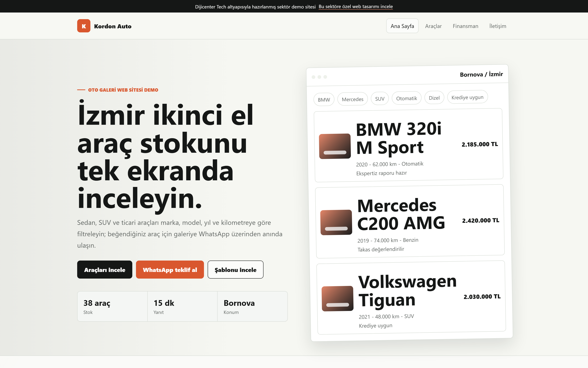This screenshot has height=368, width=588.
Task: Go to the Ana Sayfa nav tab
Action: [402, 26]
